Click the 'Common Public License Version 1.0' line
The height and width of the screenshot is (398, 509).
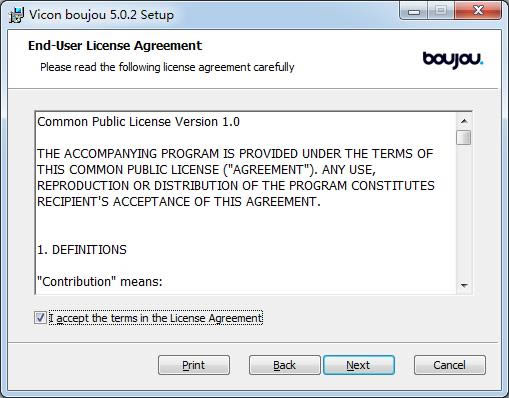(138, 122)
